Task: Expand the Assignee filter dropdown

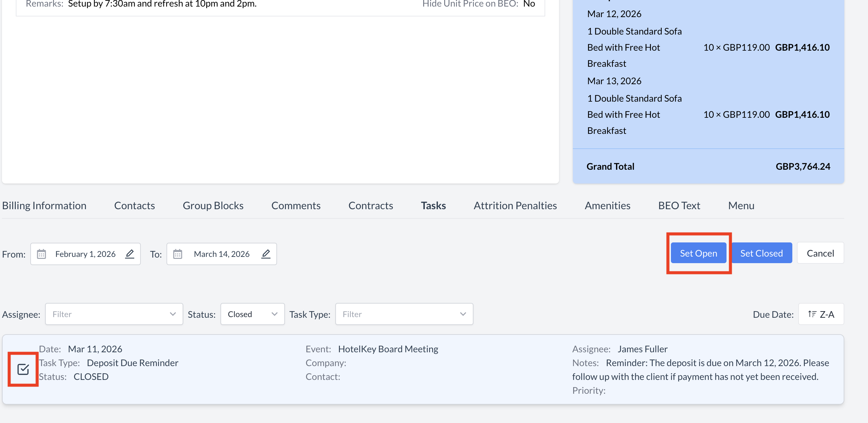Action: pos(114,314)
